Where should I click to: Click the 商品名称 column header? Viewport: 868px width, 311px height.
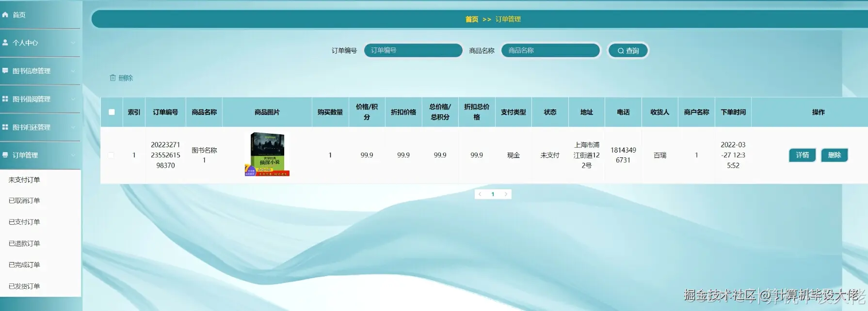[x=204, y=112]
